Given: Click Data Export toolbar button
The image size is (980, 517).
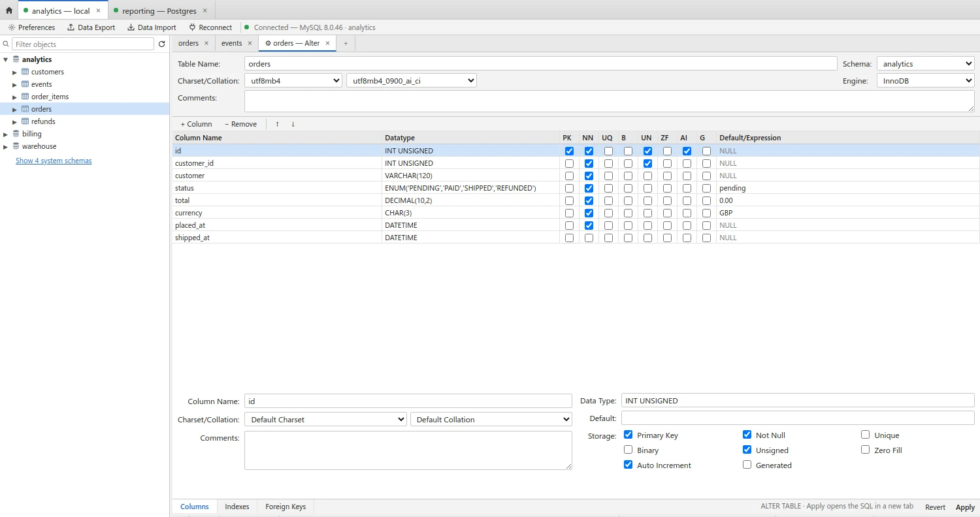Looking at the screenshot, I should tap(91, 27).
